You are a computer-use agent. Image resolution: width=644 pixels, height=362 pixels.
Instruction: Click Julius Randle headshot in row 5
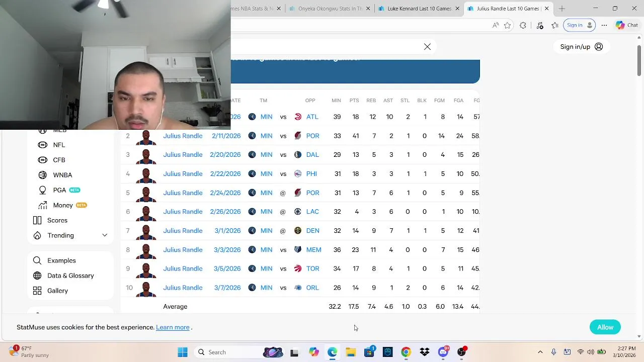click(x=146, y=193)
